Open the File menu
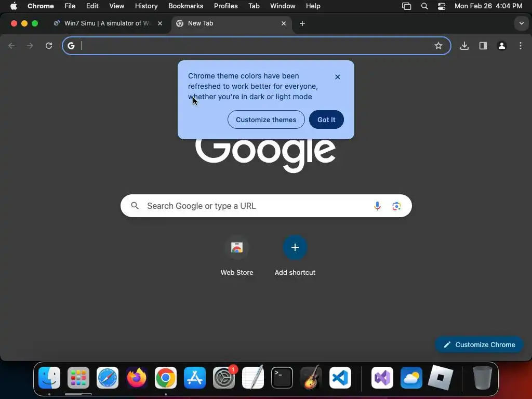 [x=70, y=6]
